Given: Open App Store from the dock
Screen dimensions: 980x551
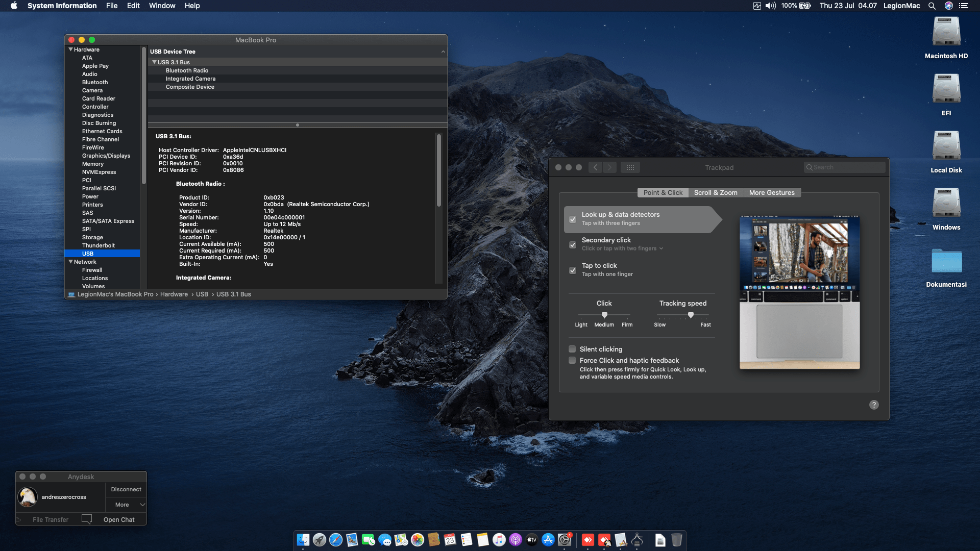Looking at the screenshot, I should (x=548, y=540).
